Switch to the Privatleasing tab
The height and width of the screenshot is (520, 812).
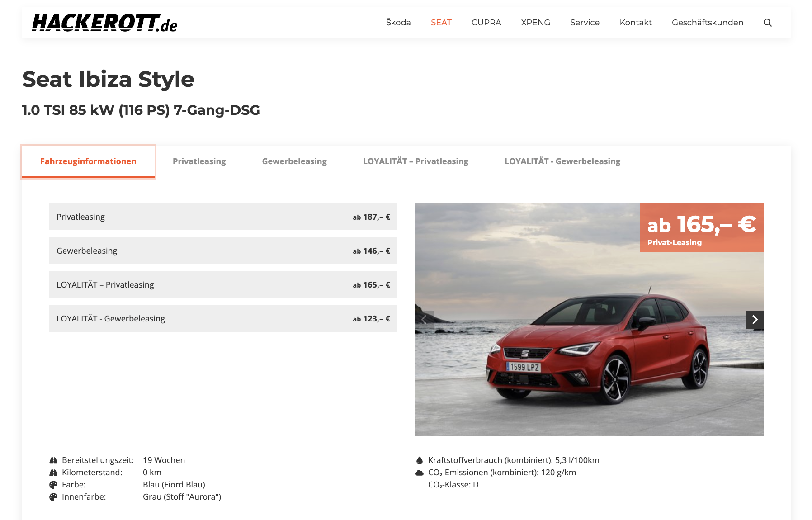point(199,161)
